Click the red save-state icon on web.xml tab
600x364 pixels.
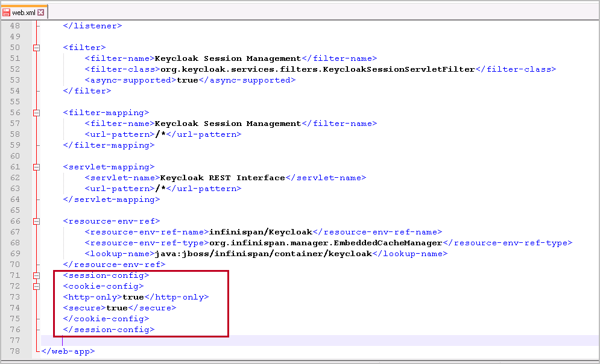coord(6,12)
